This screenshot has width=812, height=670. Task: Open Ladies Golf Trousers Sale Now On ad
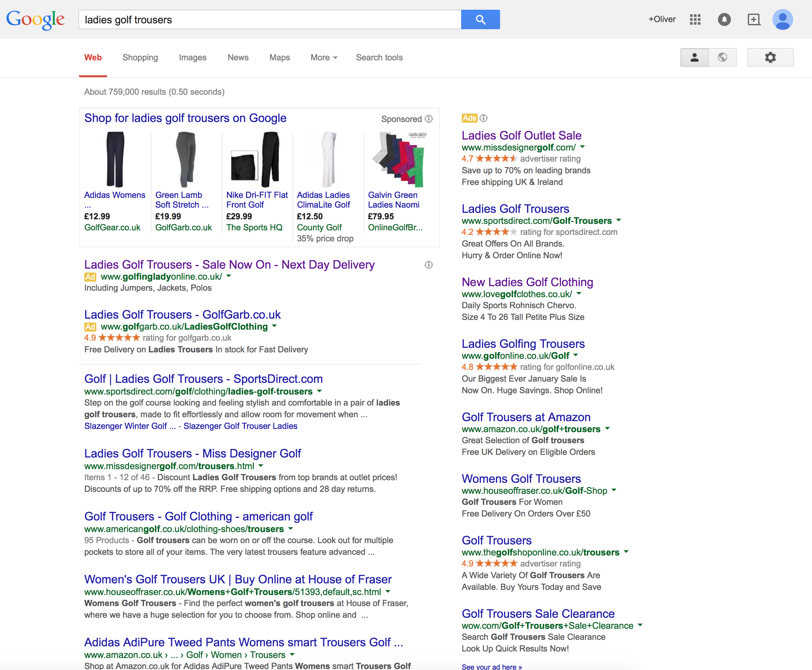[x=230, y=265]
